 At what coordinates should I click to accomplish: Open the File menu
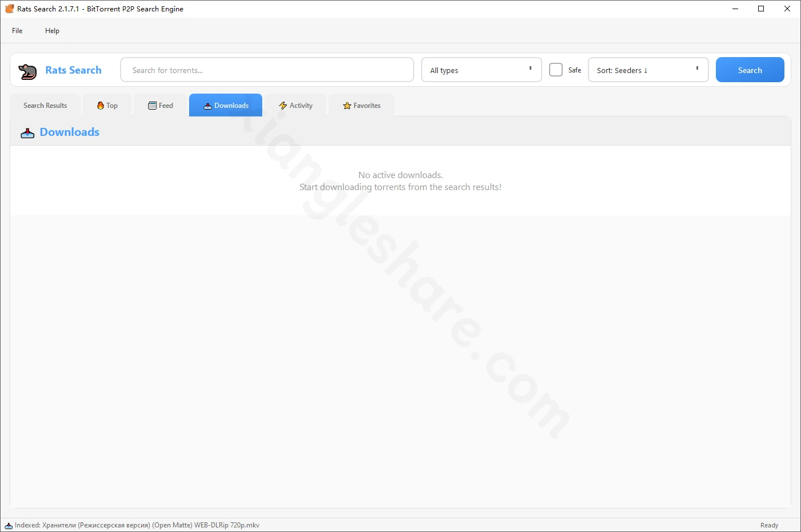click(x=17, y=31)
